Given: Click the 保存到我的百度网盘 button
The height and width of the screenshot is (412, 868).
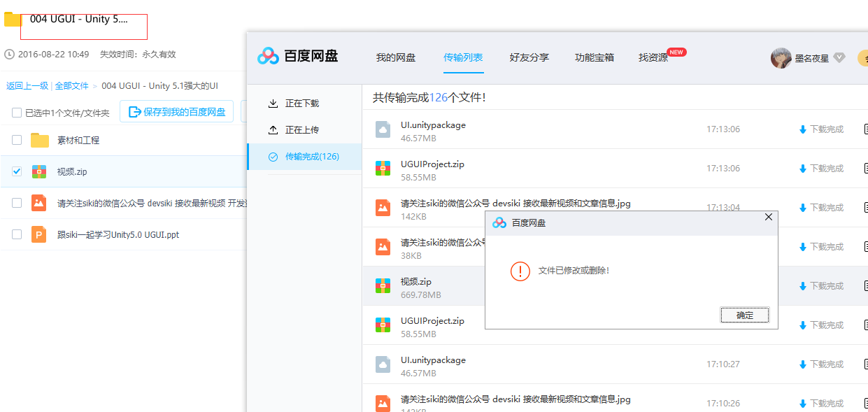Looking at the screenshot, I should point(176,112).
